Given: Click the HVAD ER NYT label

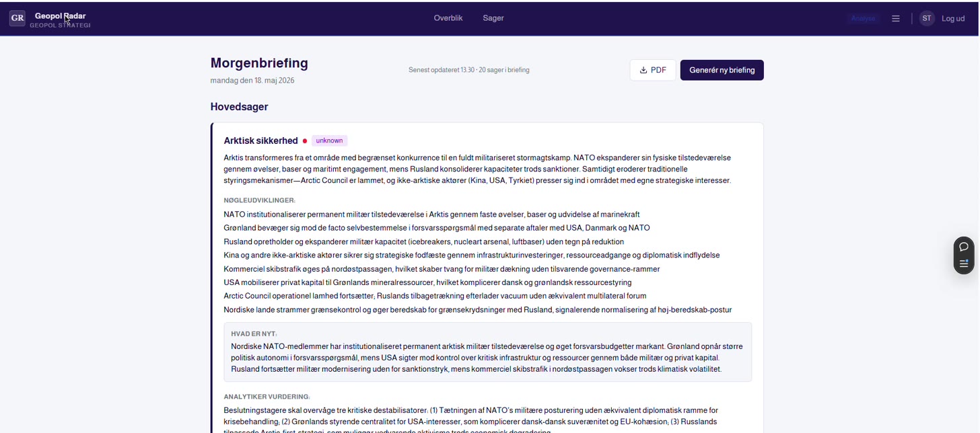Looking at the screenshot, I should [x=254, y=334].
